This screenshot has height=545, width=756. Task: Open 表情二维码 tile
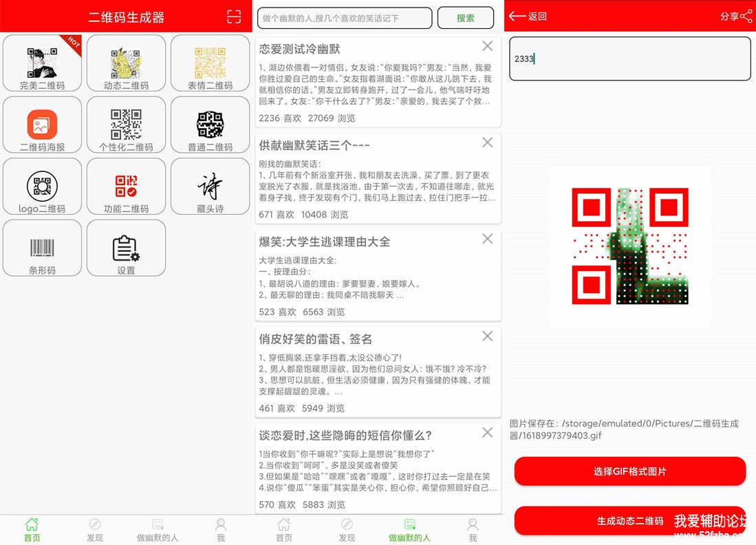tap(210, 63)
